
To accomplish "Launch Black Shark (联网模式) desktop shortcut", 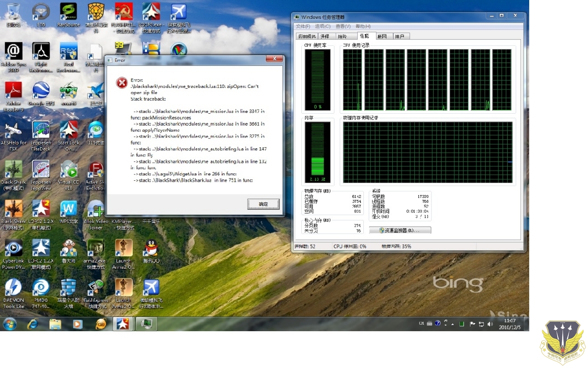I will coord(13,214).
